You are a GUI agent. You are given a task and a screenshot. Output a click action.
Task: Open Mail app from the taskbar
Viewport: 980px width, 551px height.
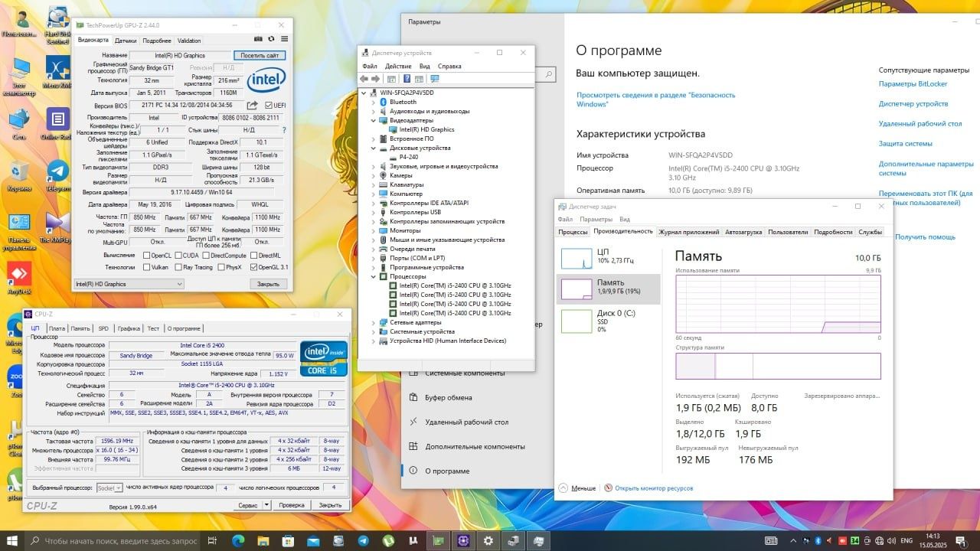point(313,540)
